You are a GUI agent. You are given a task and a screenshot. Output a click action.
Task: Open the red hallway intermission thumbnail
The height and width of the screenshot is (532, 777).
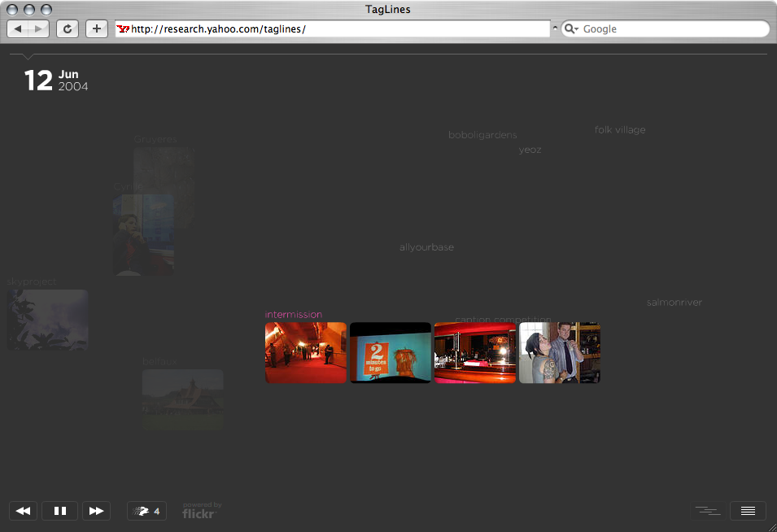pyautogui.click(x=306, y=352)
